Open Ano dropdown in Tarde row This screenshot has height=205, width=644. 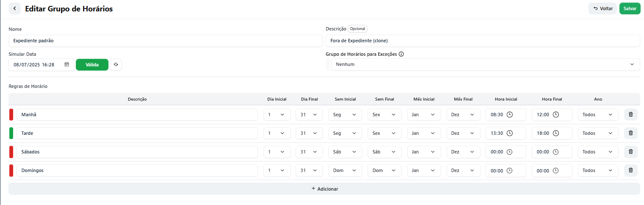(x=598, y=133)
